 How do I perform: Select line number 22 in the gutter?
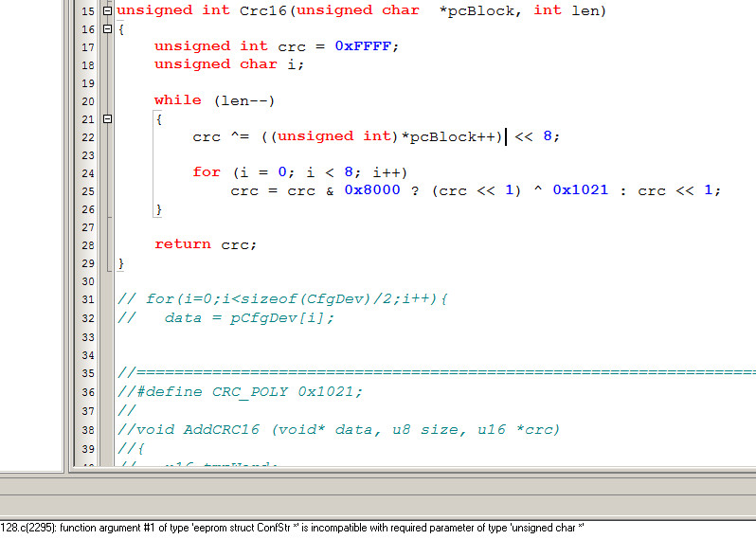coord(87,137)
